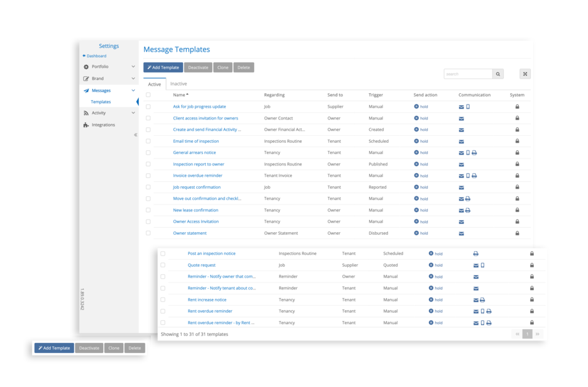Click the next page pagination arrow
This screenshot has height=387, width=588.
tap(537, 334)
